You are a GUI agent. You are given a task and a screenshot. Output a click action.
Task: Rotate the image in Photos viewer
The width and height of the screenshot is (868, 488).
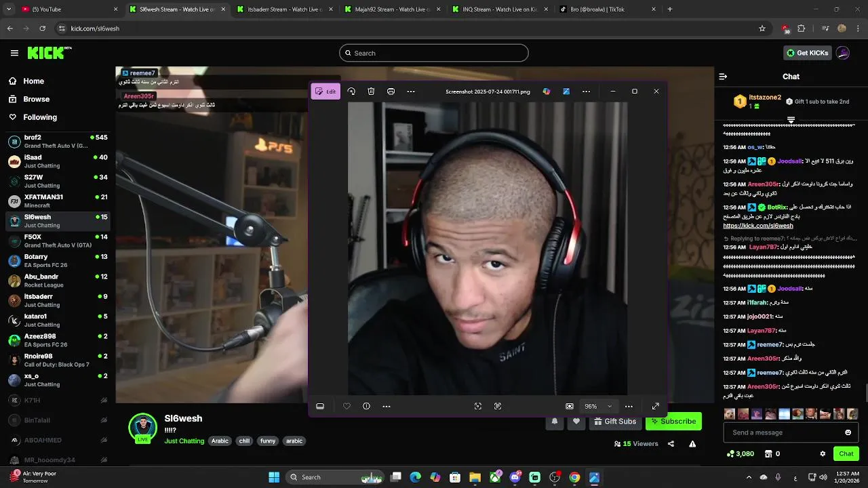pos(351,91)
